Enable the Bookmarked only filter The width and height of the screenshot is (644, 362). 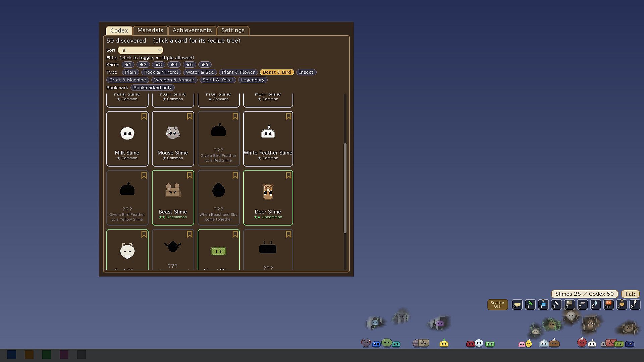[153, 88]
